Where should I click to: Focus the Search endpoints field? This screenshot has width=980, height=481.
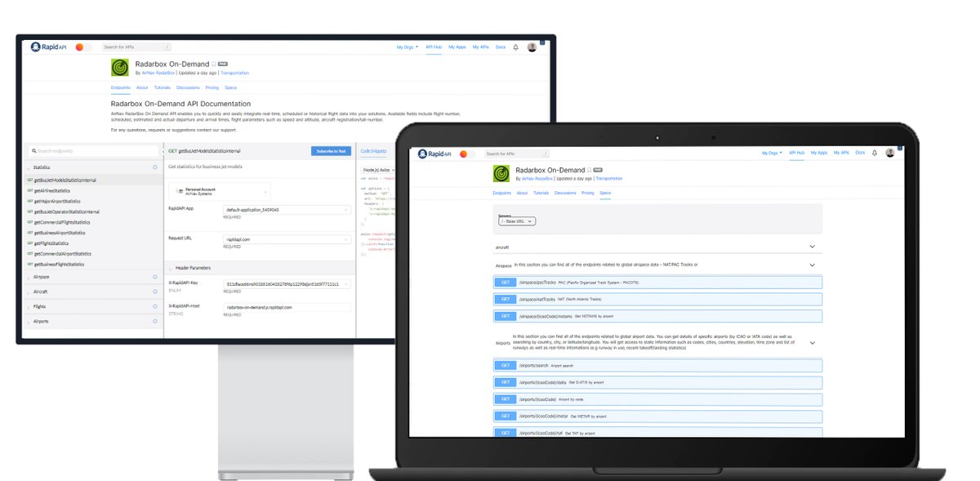click(x=94, y=151)
